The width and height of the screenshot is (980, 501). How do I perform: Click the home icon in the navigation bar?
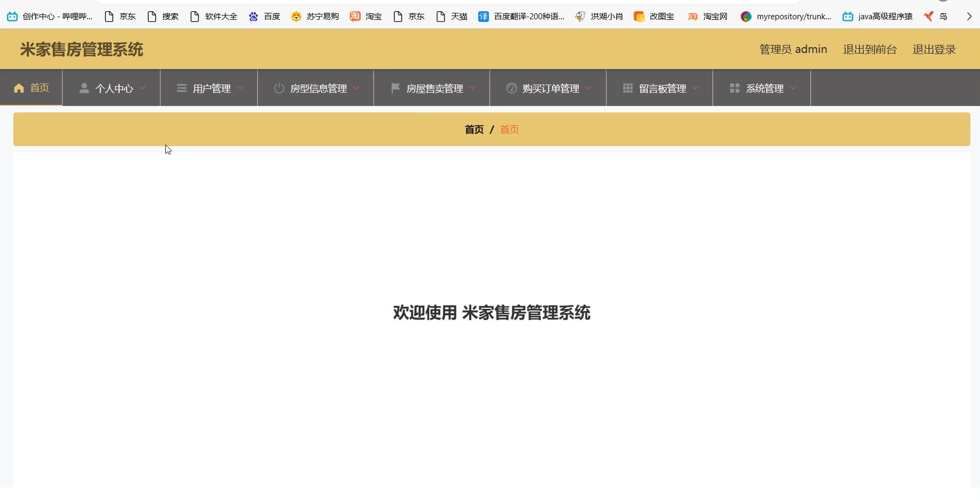point(19,88)
